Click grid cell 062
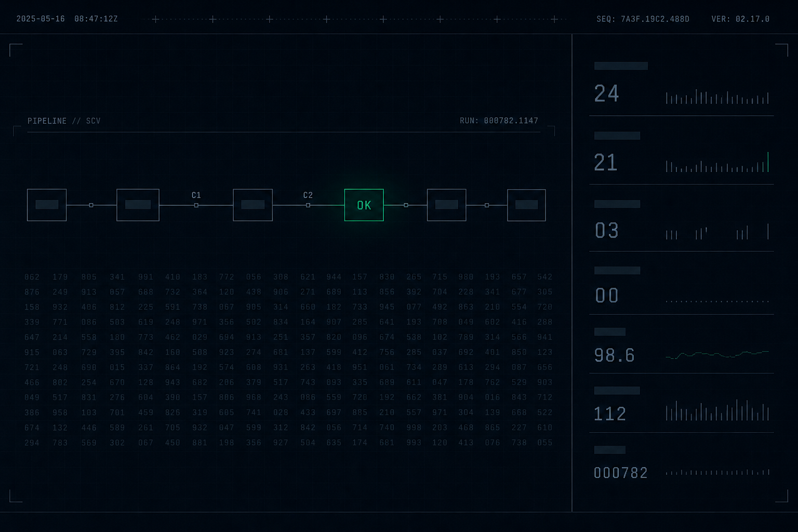Viewport: 798px width, 532px height. [32, 277]
